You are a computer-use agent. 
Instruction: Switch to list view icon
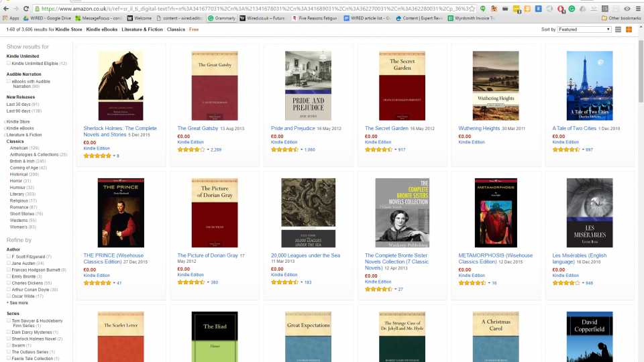coord(618,29)
